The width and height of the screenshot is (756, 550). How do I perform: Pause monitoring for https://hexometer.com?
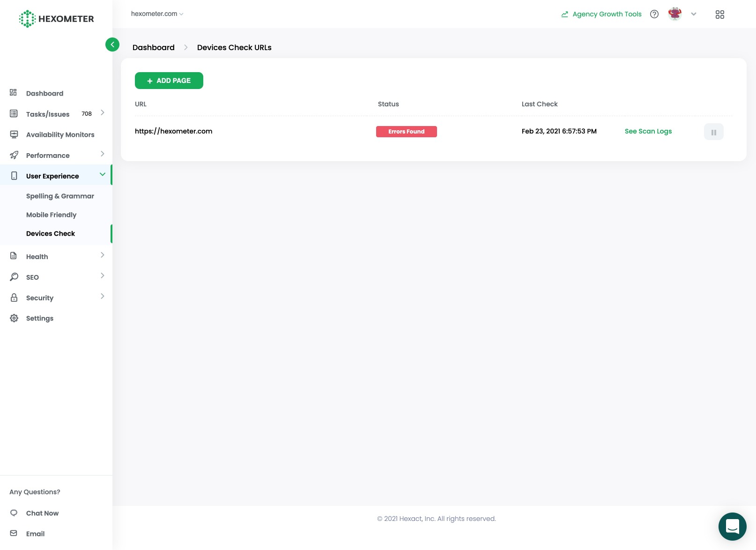714,132
